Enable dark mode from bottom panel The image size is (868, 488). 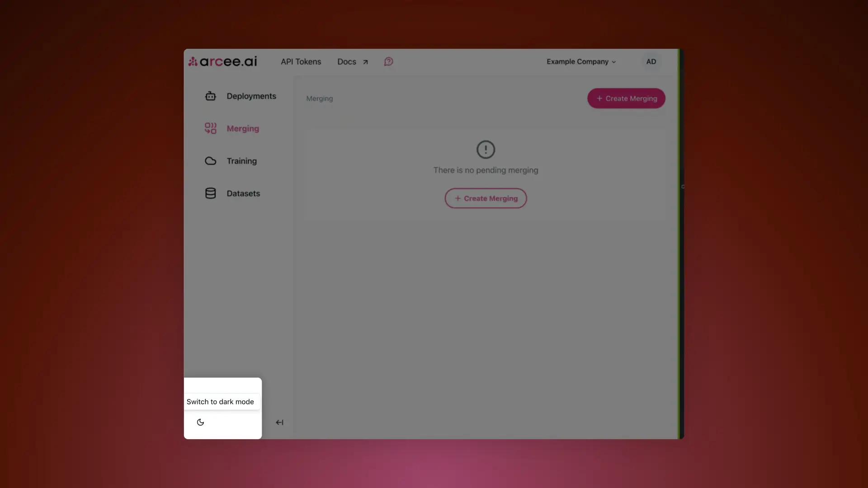pos(200,422)
